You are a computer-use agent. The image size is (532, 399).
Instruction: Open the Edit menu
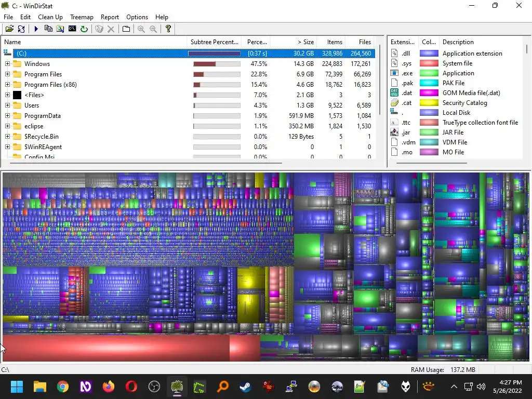coord(25,17)
